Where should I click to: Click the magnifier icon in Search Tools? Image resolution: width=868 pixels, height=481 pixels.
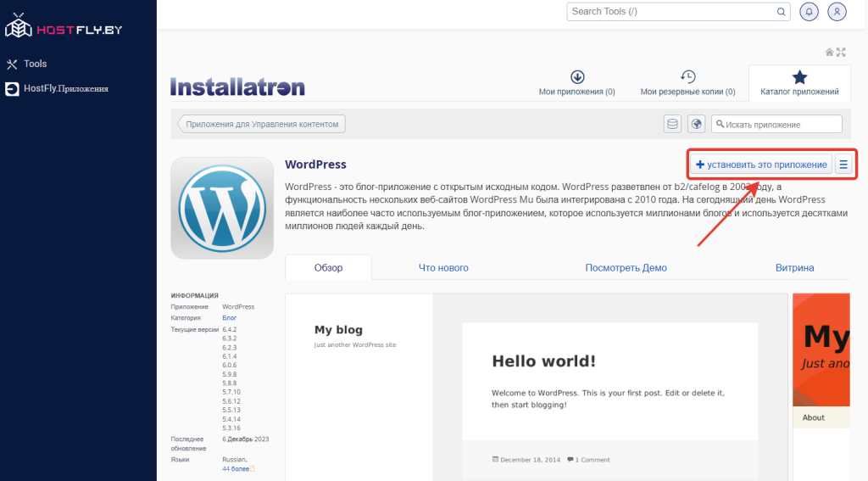(x=782, y=12)
